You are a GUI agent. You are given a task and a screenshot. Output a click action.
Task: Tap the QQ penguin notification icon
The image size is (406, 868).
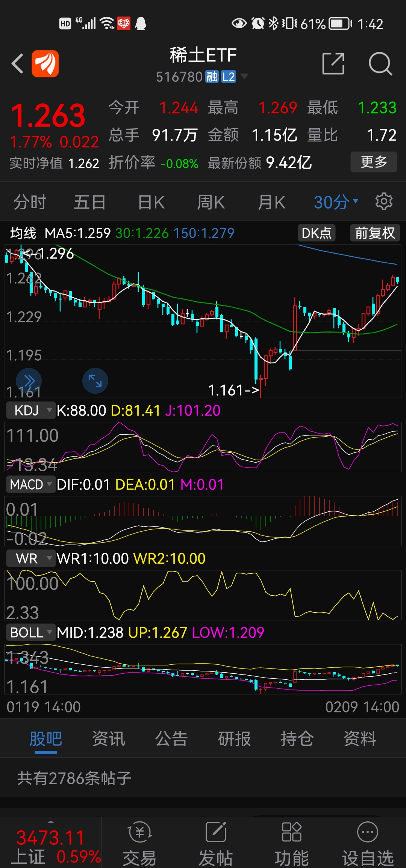point(141,23)
